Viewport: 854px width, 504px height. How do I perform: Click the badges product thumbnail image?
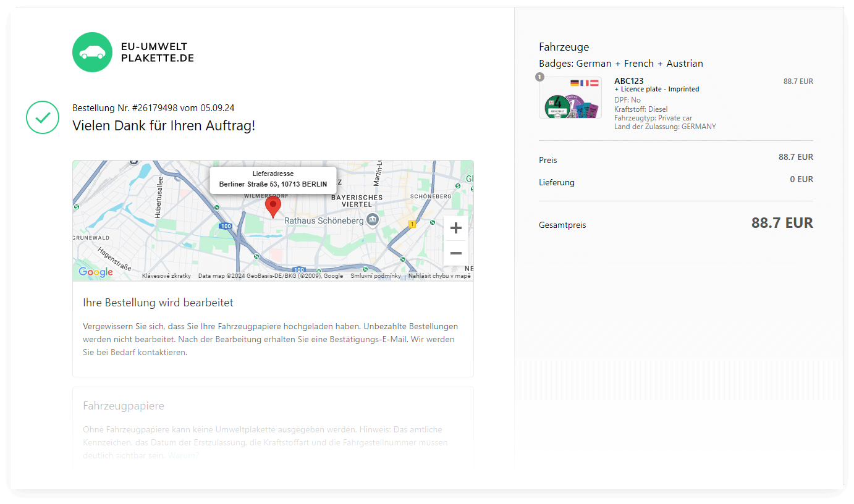pyautogui.click(x=570, y=98)
